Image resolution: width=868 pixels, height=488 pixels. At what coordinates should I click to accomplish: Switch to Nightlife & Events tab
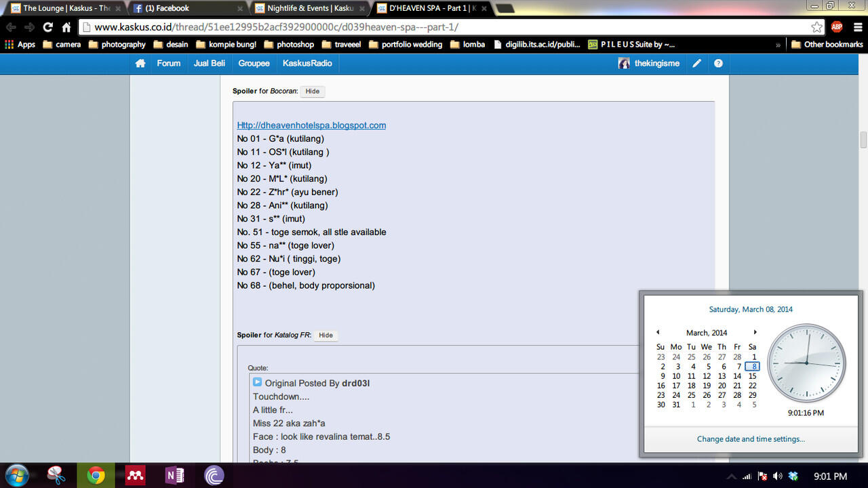click(309, 8)
